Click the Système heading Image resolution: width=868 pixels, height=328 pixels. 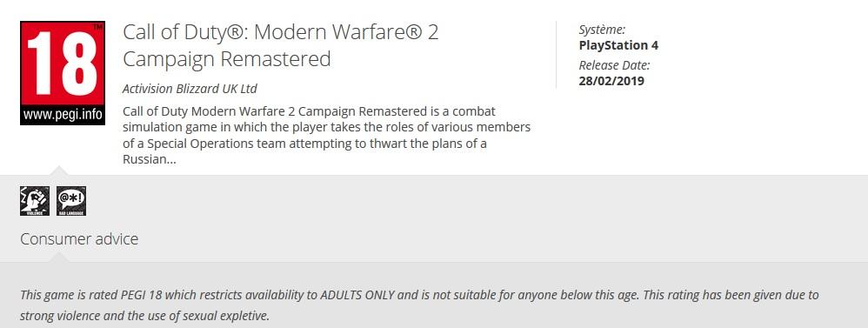(x=602, y=30)
